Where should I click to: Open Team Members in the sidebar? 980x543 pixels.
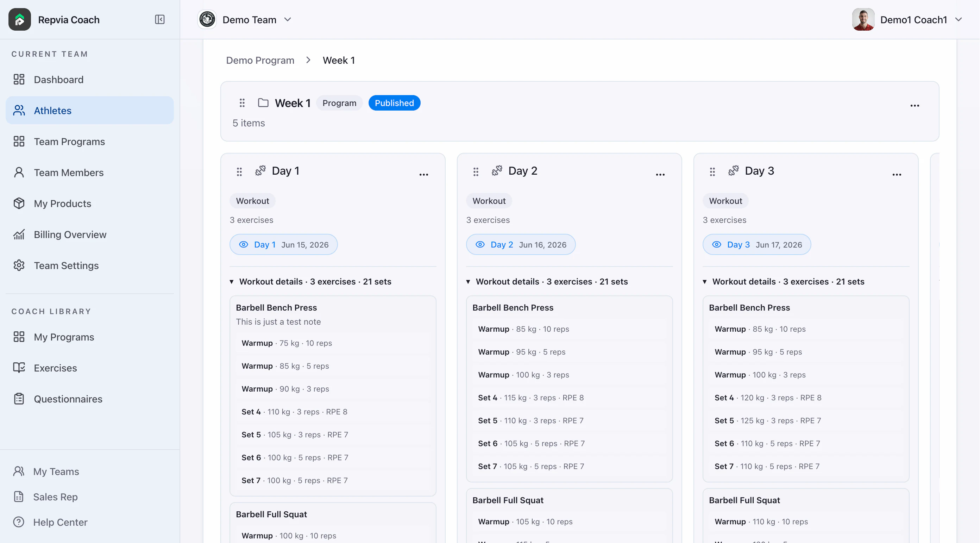coord(90,173)
